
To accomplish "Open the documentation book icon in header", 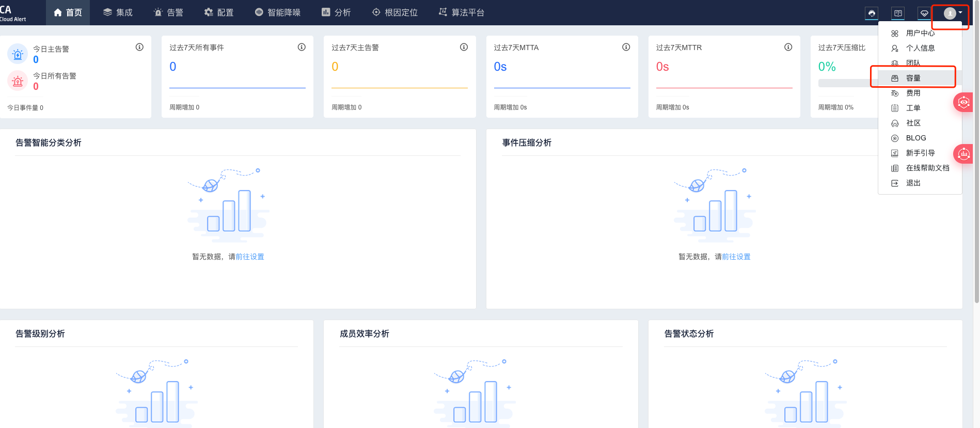I will (898, 13).
